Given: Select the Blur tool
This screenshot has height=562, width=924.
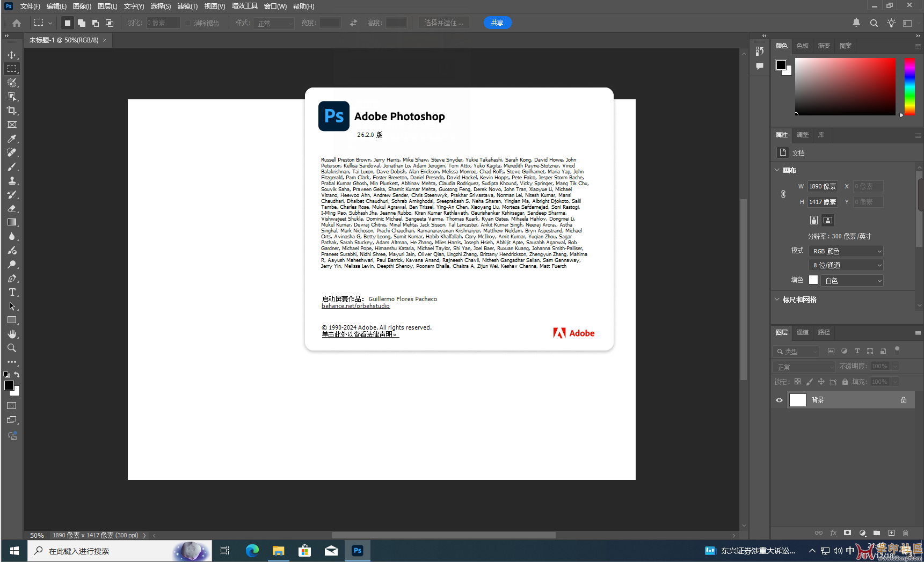Looking at the screenshot, I should (x=12, y=236).
